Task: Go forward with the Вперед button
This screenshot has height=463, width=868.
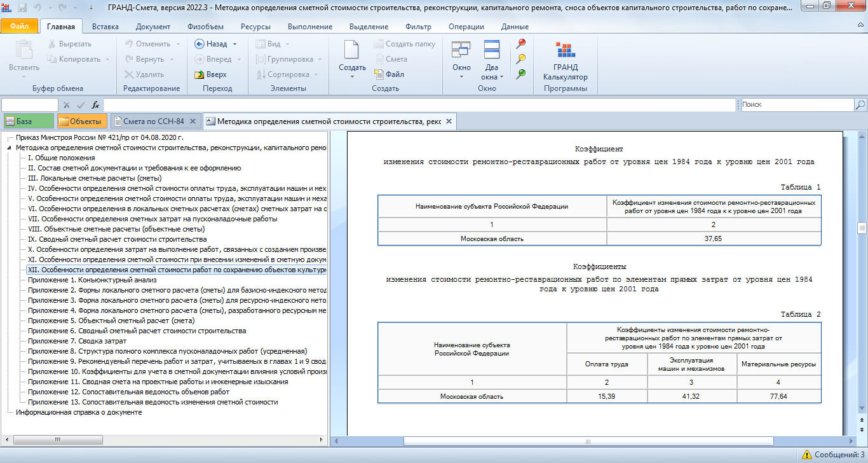Action: tap(213, 59)
